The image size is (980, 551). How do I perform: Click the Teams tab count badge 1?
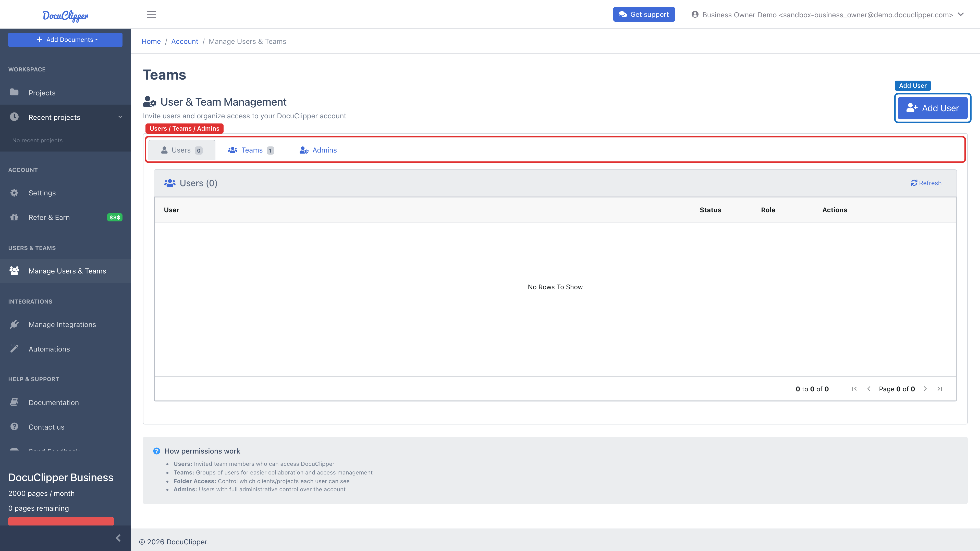tap(270, 150)
